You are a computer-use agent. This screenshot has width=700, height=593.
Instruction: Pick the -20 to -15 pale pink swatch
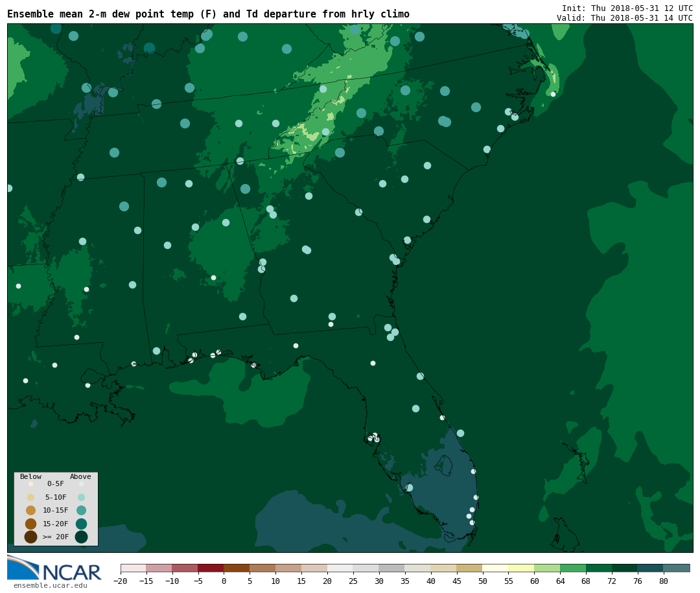[133, 568]
